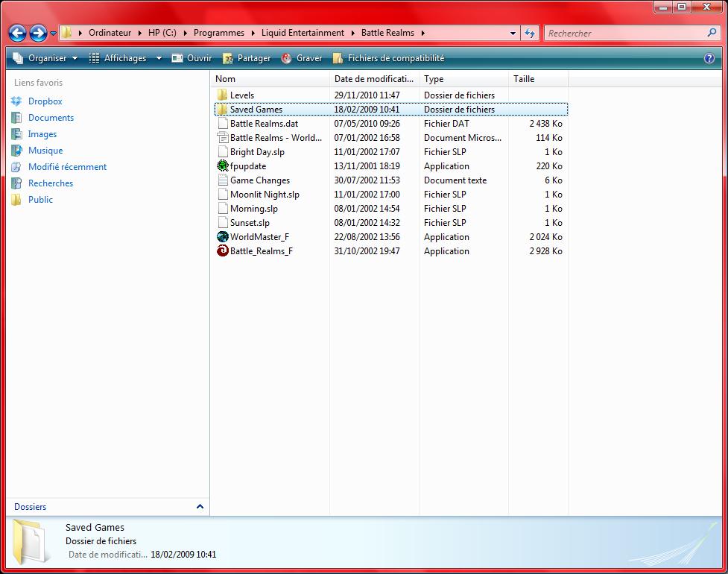Viewport: 728px width, 574px height.
Task: Select the Game Changes text file icon
Action: (x=222, y=180)
